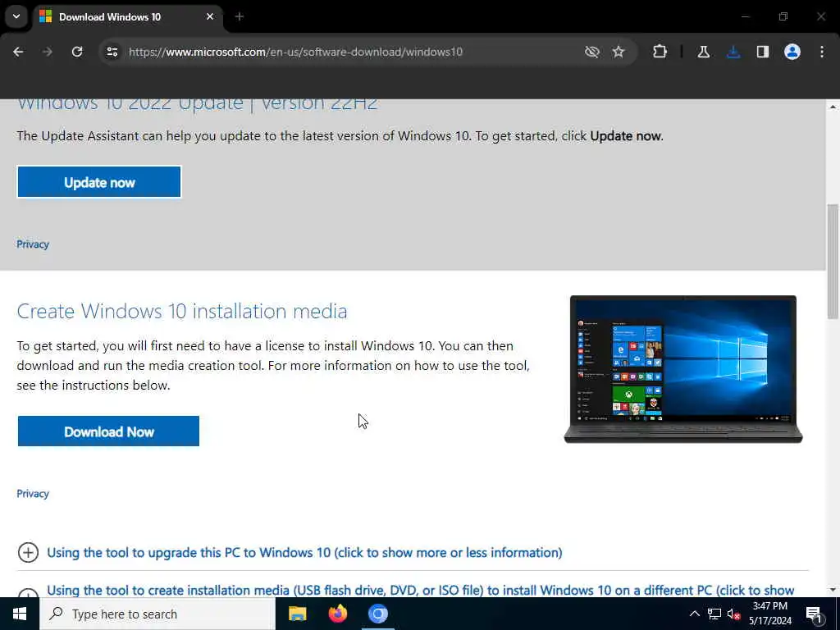This screenshot has width=840, height=630.
Task: Show the downloads tray icon
Action: [x=733, y=52]
